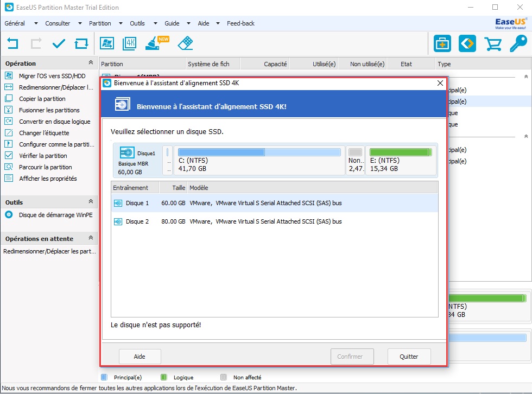Click the key activation icon
Viewport: 532px width, 394px height.
(518, 43)
